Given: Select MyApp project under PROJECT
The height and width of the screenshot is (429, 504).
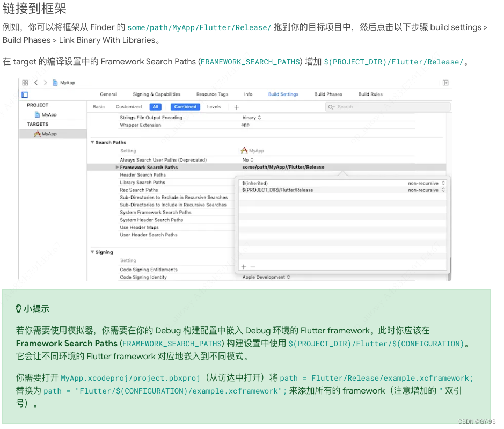Looking at the screenshot, I should [46, 115].
